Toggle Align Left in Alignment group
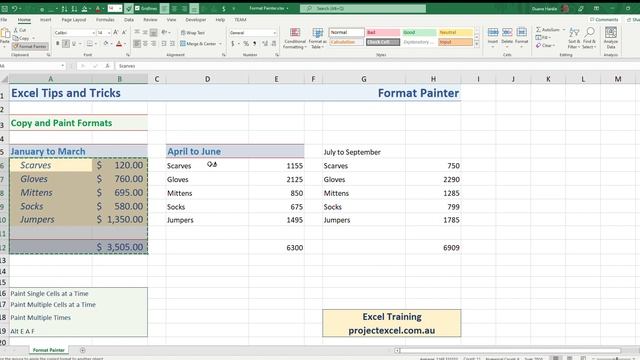 coord(137,44)
